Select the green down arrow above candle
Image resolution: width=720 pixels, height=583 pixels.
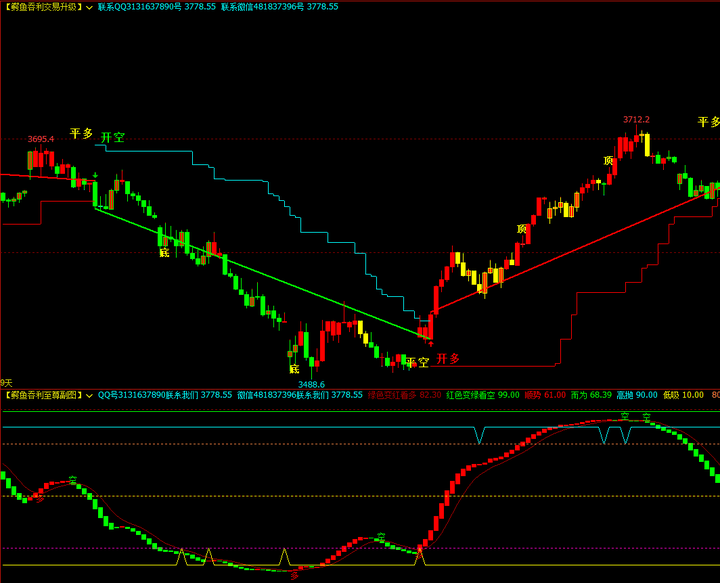95,175
